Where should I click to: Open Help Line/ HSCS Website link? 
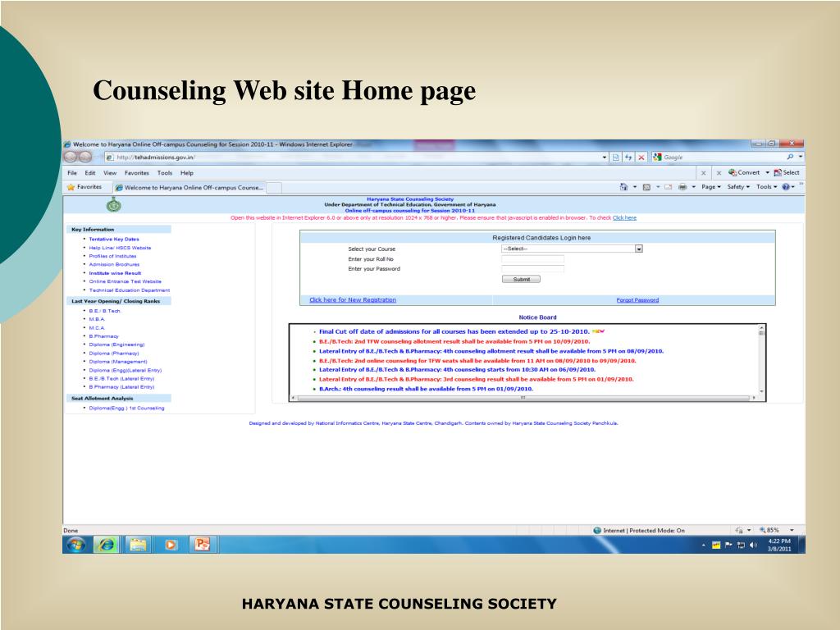click(x=120, y=248)
